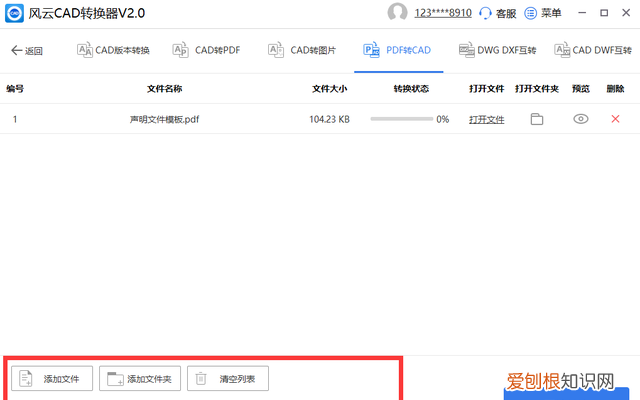This screenshot has width=640, height=400.
Task: Open the folder icon for 声明文件模板.pdf
Action: 537,119
